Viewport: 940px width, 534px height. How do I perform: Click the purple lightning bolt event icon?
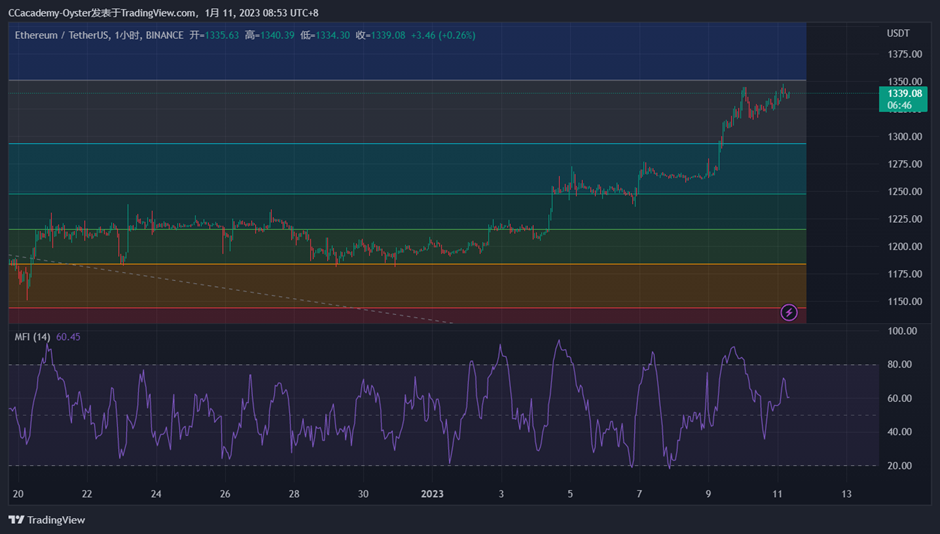pos(788,313)
